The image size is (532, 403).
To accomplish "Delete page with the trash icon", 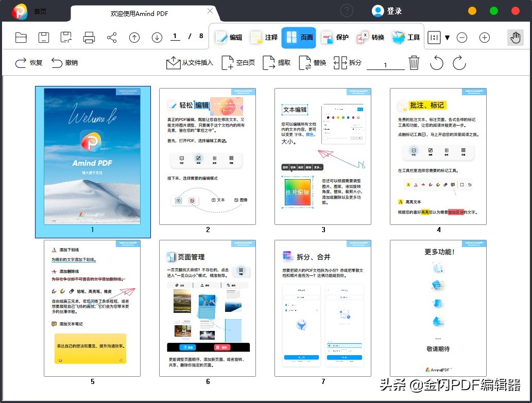I will [414, 63].
